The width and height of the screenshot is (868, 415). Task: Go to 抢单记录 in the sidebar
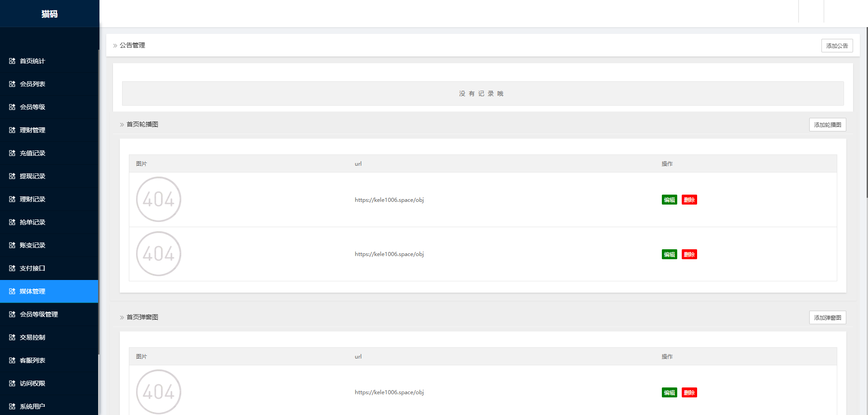click(33, 222)
